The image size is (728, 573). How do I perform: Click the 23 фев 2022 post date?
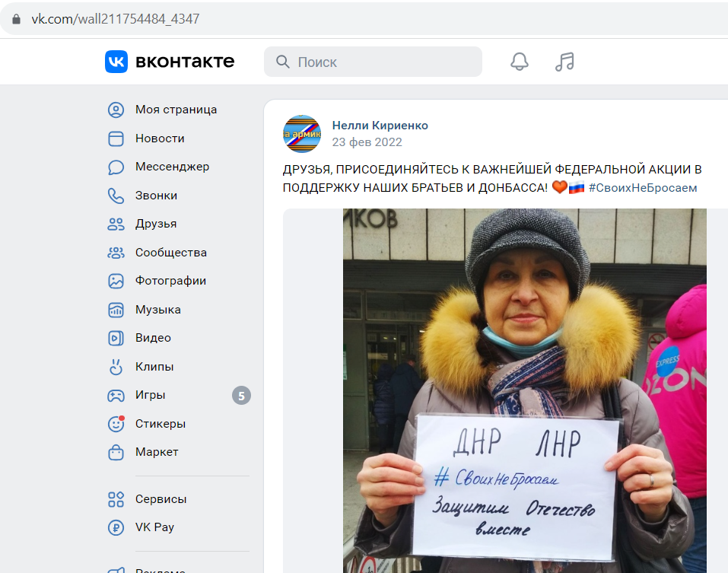pos(367,142)
